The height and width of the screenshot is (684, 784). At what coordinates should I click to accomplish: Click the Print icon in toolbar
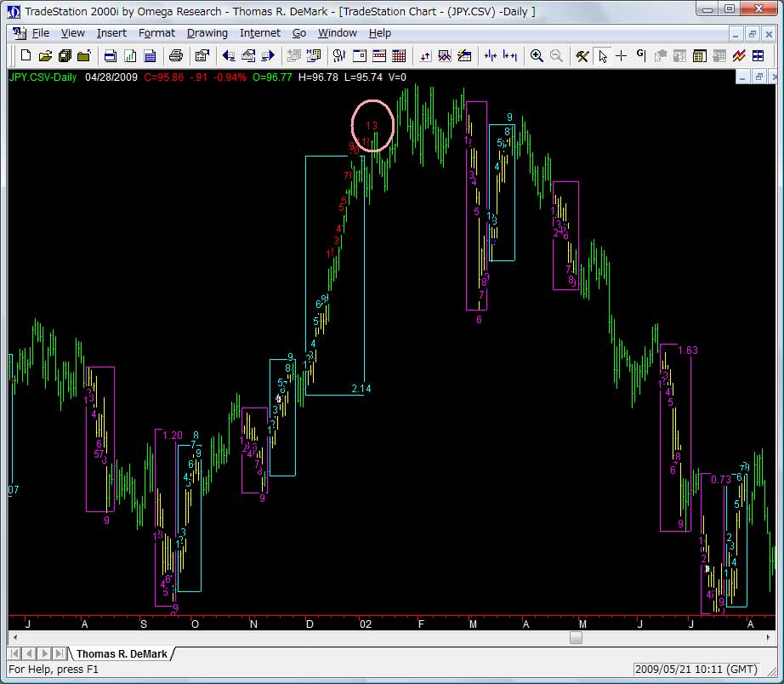pos(176,56)
